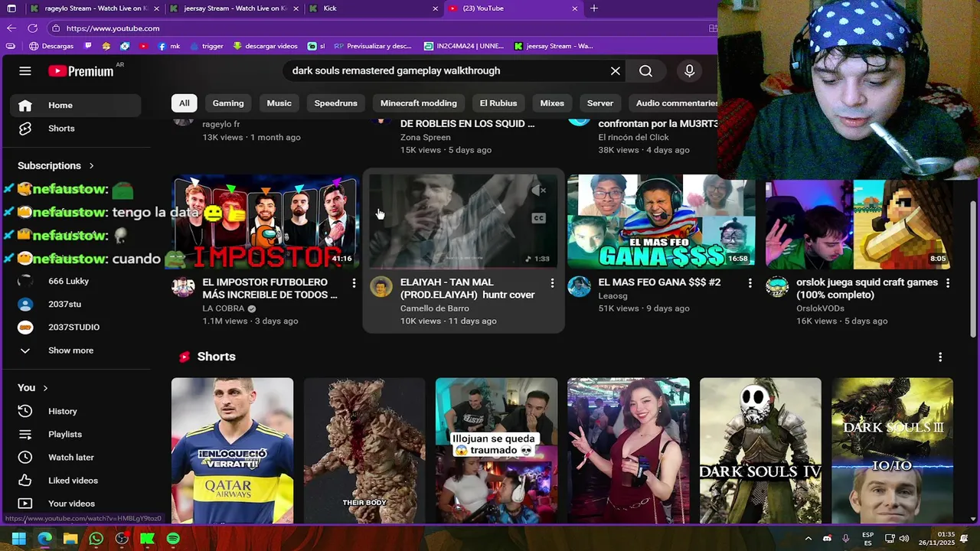Viewport: 980px width, 551px height.
Task: Open Camello de Barro channel avatar
Action: click(x=381, y=287)
